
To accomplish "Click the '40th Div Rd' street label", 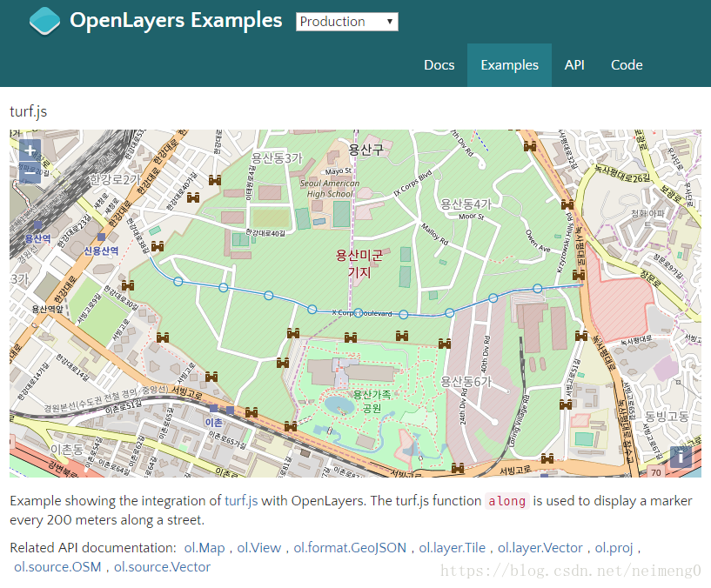I will (484, 354).
